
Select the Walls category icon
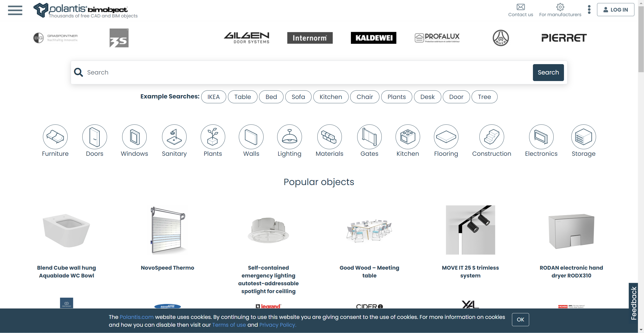[251, 137]
